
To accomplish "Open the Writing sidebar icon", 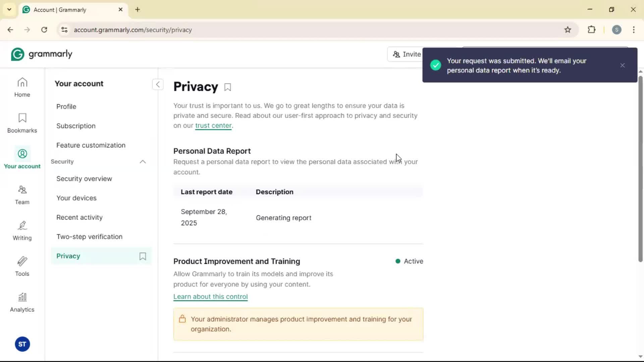I will (22, 231).
